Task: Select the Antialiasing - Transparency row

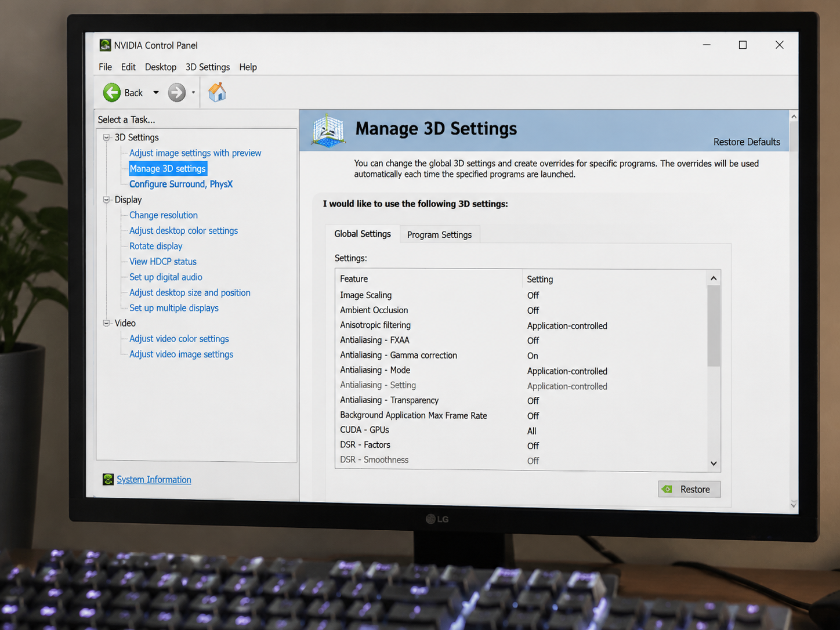Action: pyautogui.click(x=521, y=401)
